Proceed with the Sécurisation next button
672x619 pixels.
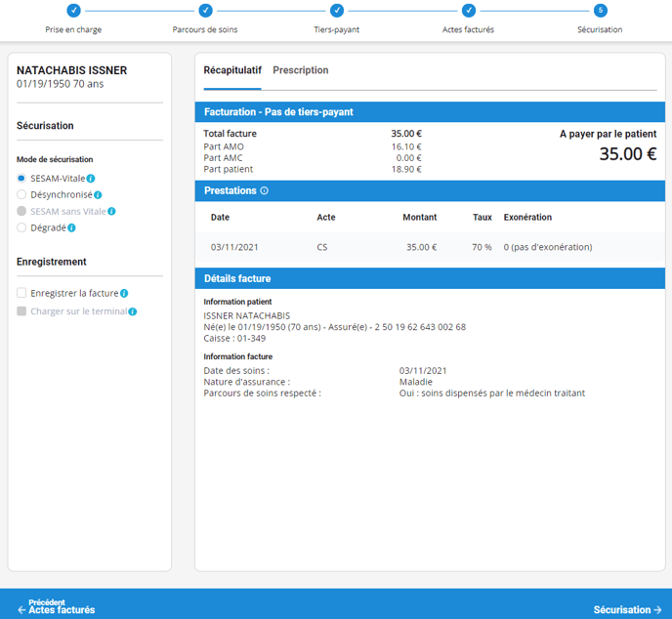[627, 609]
